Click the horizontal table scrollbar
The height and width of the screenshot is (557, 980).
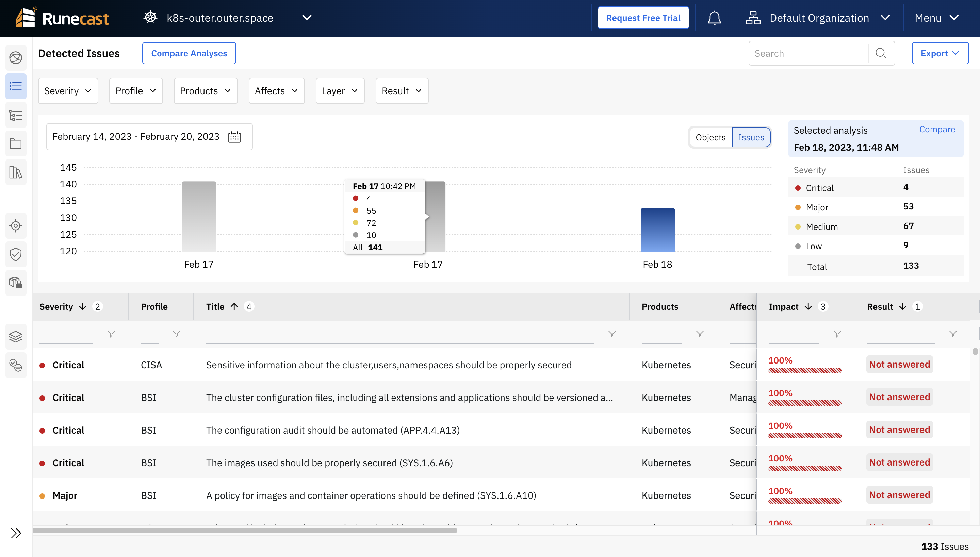click(x=245, y=530)
